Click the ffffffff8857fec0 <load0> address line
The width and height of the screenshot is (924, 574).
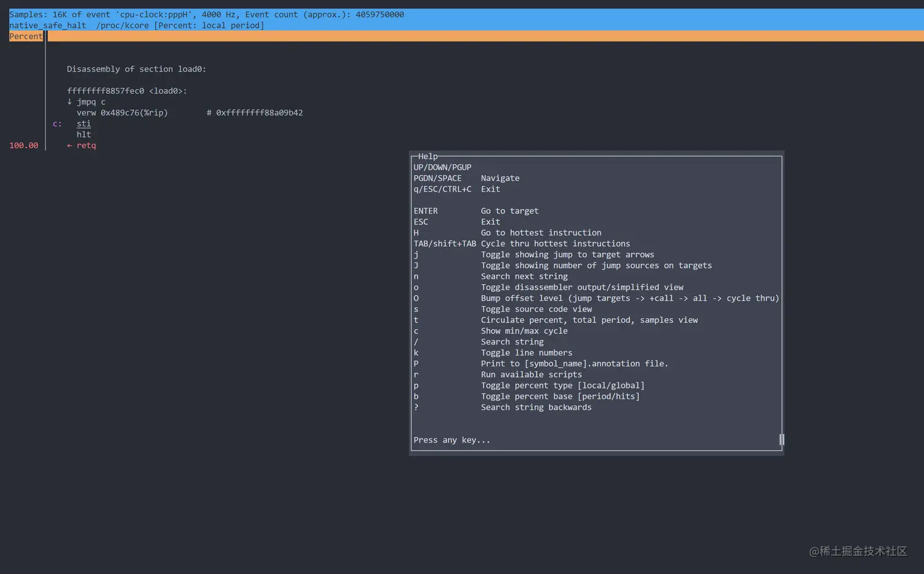tap(127, 91)
